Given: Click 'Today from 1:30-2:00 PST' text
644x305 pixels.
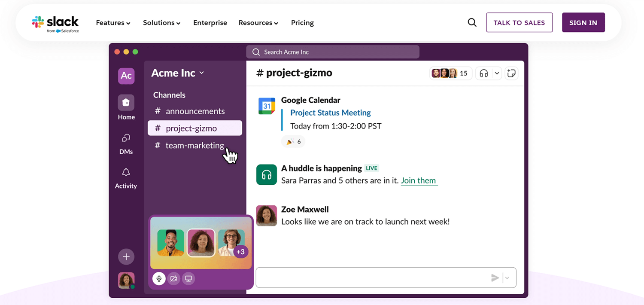Looking at the screenshot, I should pyautogui.click(x=336, y=126).
